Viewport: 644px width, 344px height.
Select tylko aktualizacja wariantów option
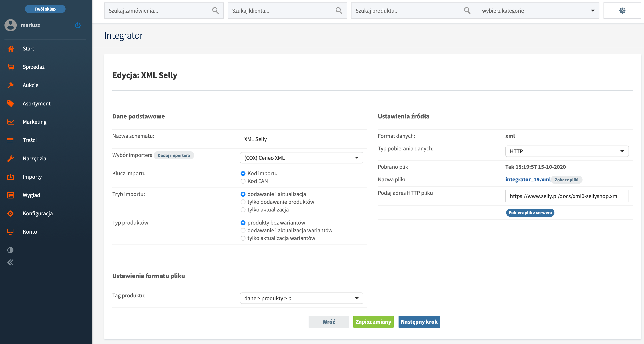pos(243,238)
